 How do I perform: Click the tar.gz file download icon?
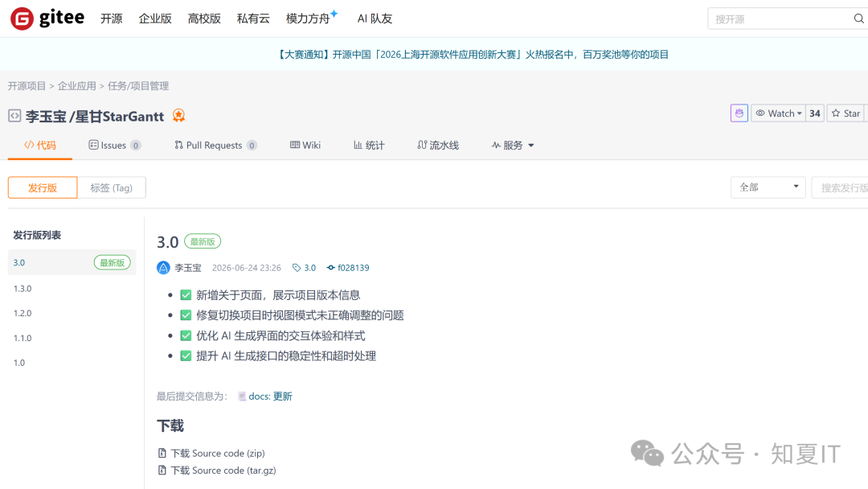[162, 471]
